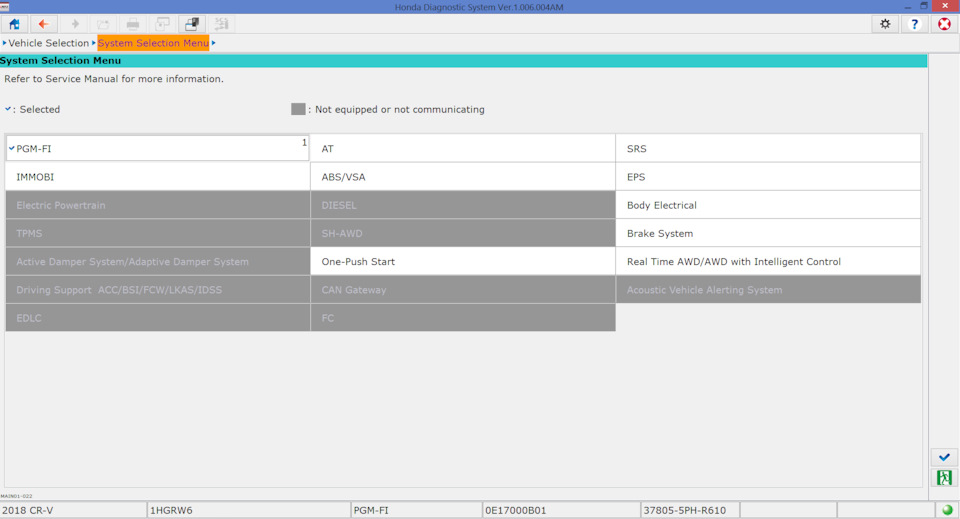Image resolution: width=960 pixels, height=519 pixels.
Task: Click the greyed Electric Powertrain cell
Action: pyautogui.click(x=157, y=205)
